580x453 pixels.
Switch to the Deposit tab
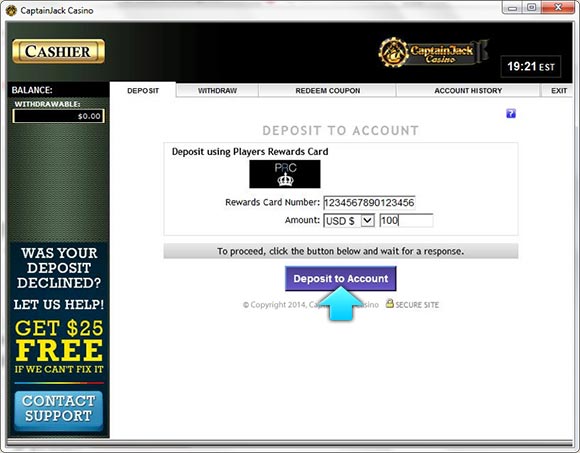click(x=143, y=91)
